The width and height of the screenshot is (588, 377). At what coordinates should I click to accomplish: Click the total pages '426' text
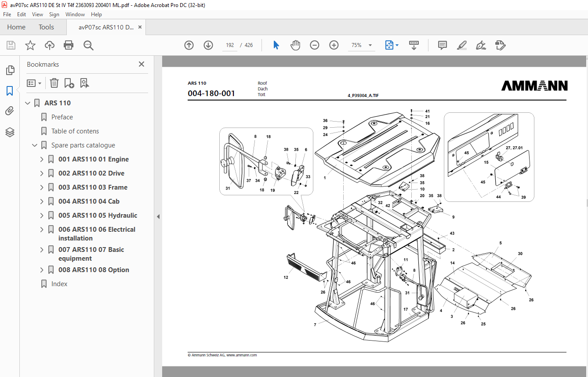[x=249, y=45]
